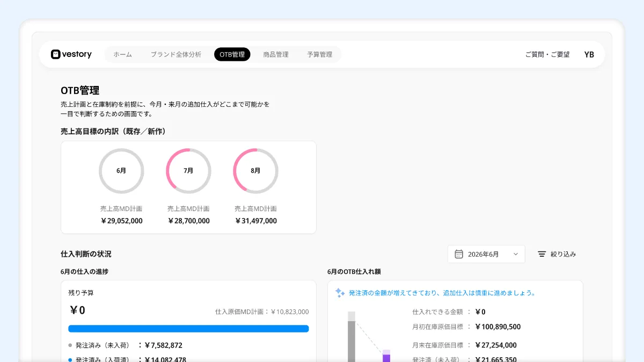
Task: Click 仕入原価MD計画：¥10,823,000 text
Action: coord(262,312)
